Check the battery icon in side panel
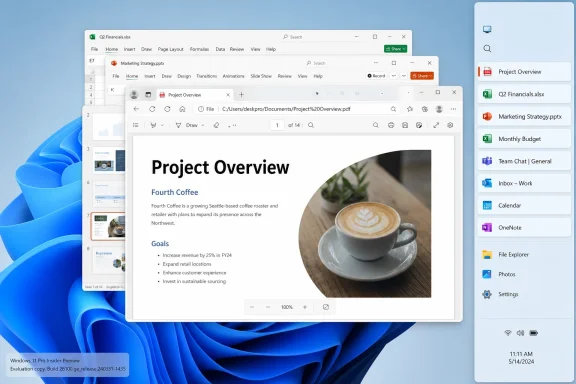 tap(533, 333)
